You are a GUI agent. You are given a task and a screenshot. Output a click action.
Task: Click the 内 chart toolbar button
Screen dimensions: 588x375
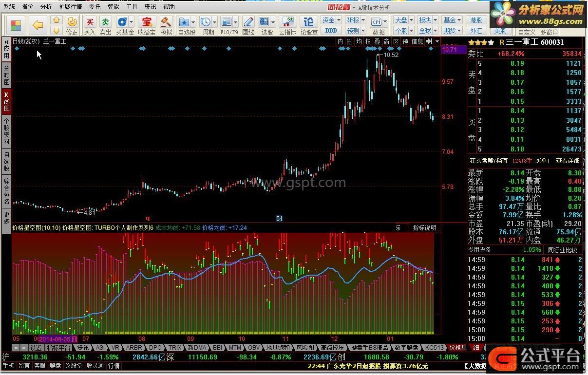341,41
